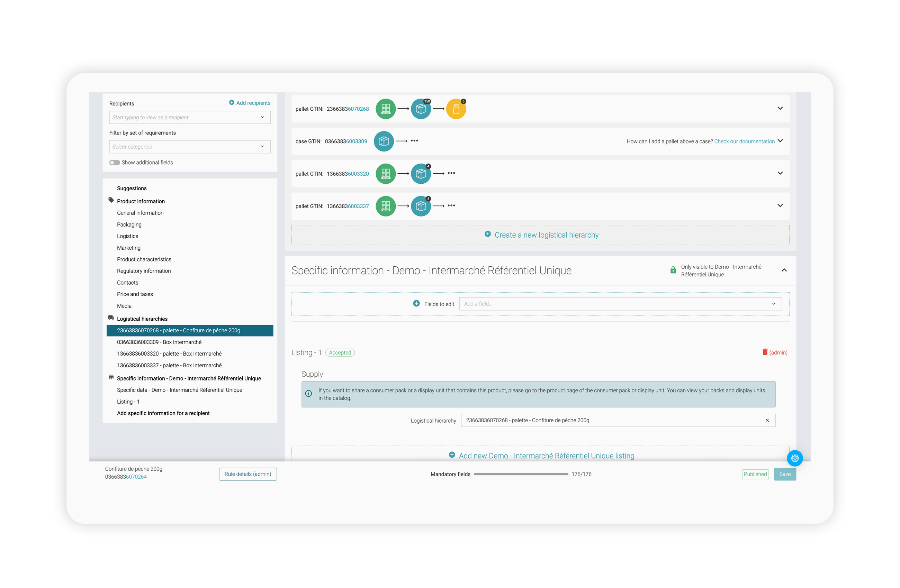The height and width of the screenshot is (588, 900).
Task: Clear the Logistical hierarchy field with X
Action: (x=767, y=421)
